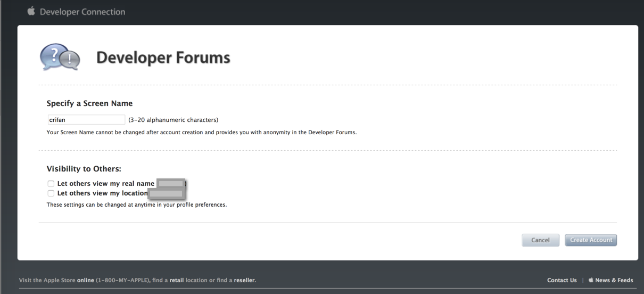The image size is (644, 294).
Task: Open the "reseller" footer link
Action: [x=244, y=280]
